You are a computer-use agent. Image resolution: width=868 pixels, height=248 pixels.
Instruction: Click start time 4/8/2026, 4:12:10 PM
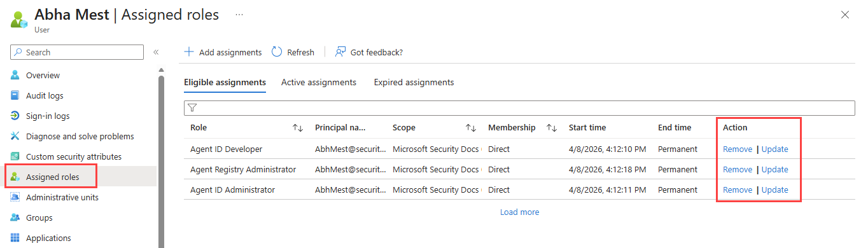(x=607, y=149)
